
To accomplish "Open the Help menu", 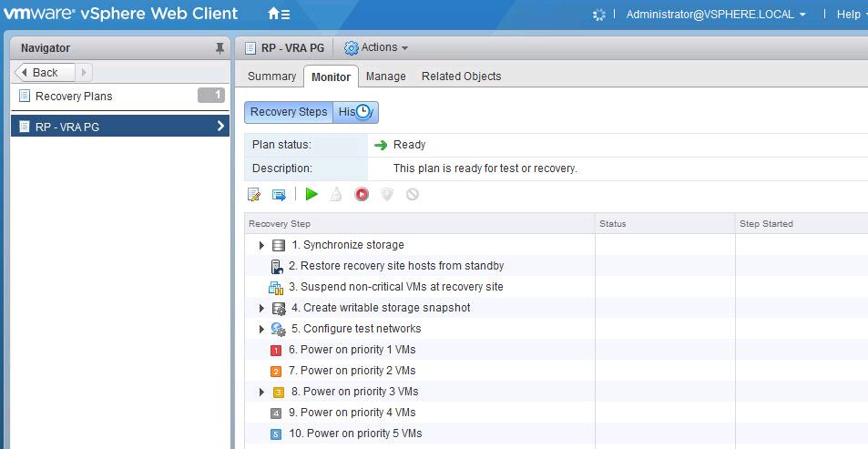I will (x=853, y=15).
